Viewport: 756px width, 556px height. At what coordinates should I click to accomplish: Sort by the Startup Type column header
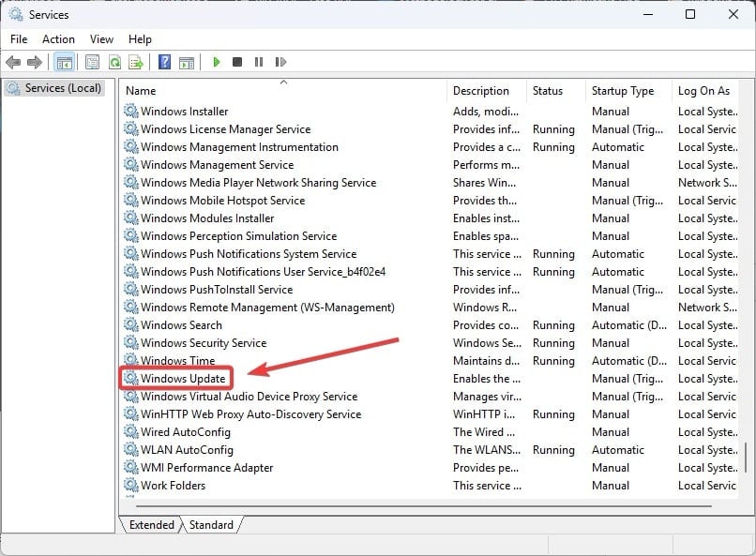tap(628, 91)
